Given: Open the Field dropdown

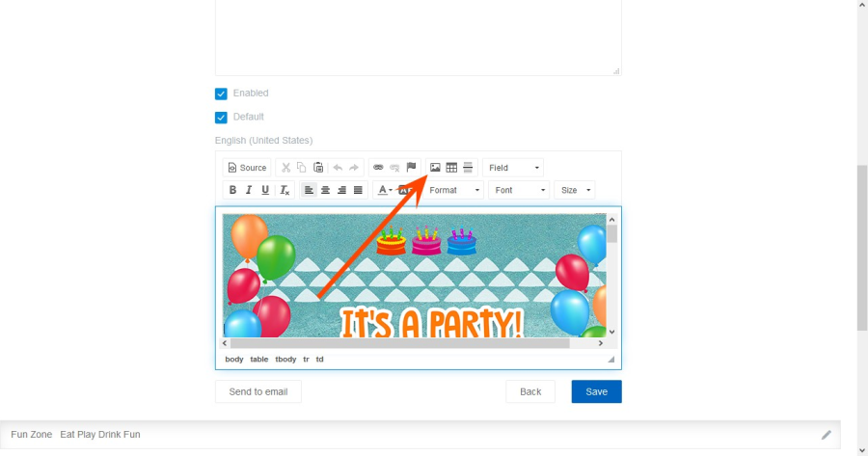Looking at the screenshot, I should pyautogui.click(x=513, y=168).
